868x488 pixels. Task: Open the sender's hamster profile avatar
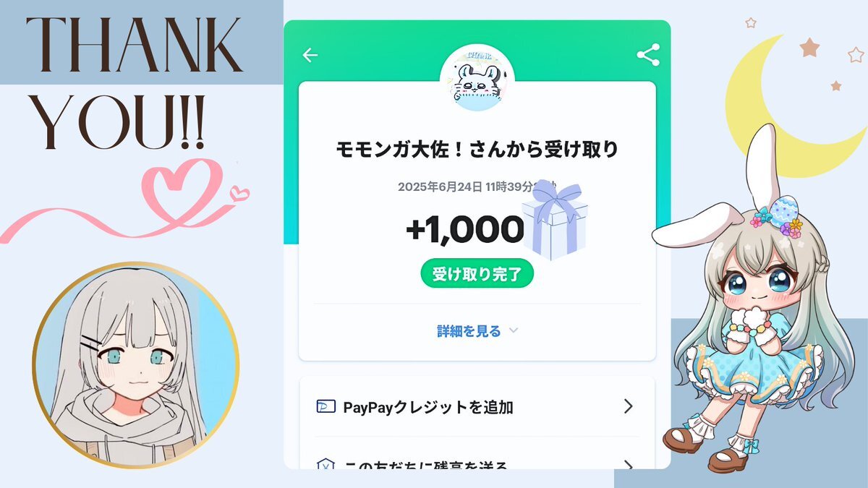coord(477,79)
